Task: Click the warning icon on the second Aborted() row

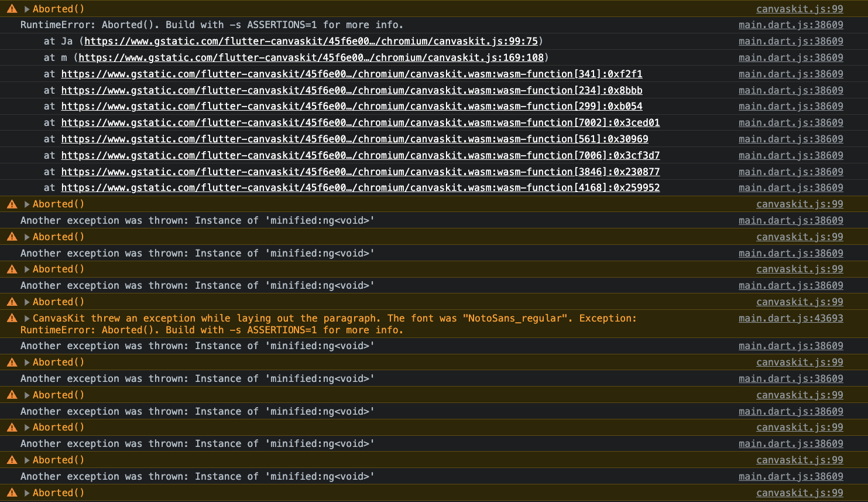Action: click(11, 204)
